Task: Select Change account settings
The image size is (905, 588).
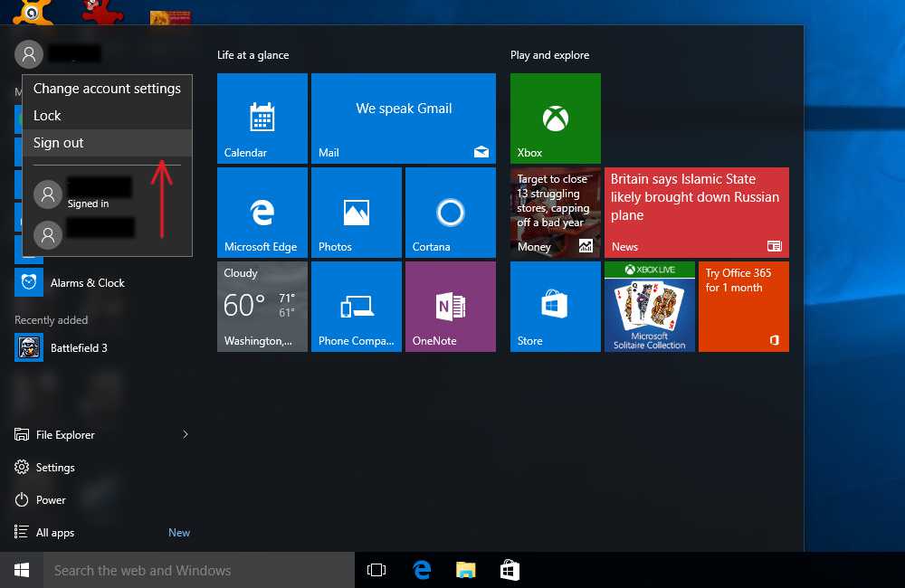Action: point(107,89)
